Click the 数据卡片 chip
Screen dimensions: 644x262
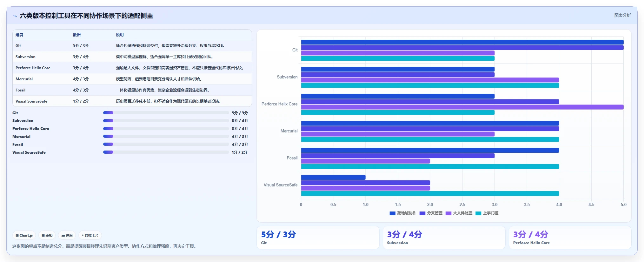[x=90, y=235]
